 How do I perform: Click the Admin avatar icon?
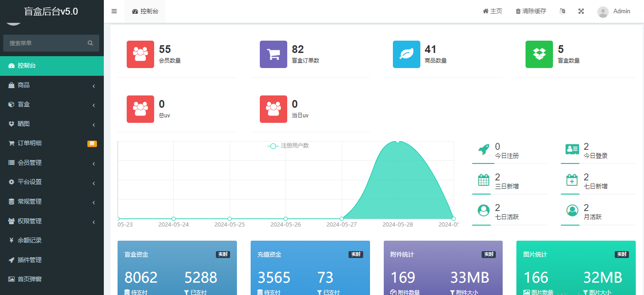(x=603, y=12)
